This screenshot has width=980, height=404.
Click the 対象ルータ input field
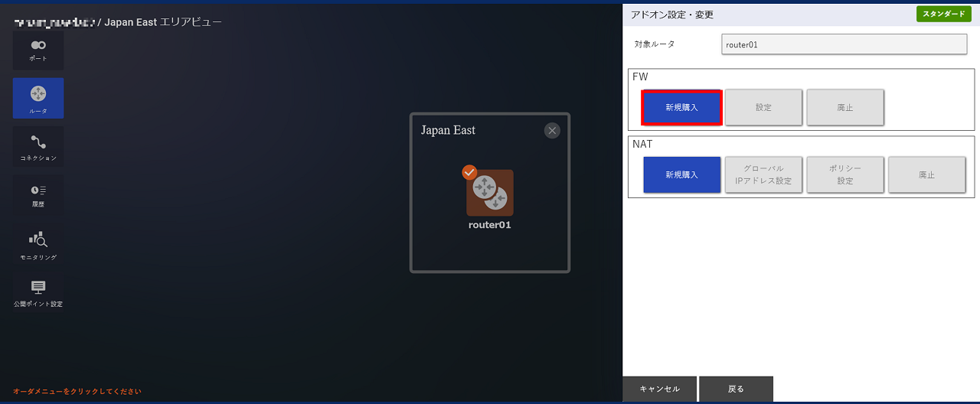tap(844, 44)
